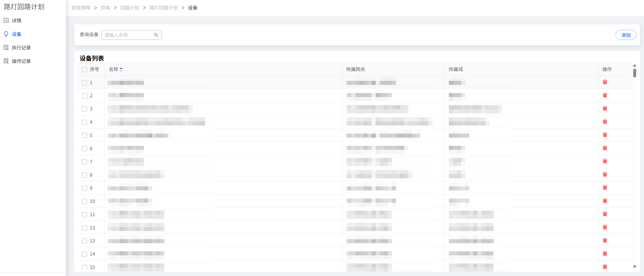Click the 详情 sidebar icon
644x276 pixels.
pos(6,20)
